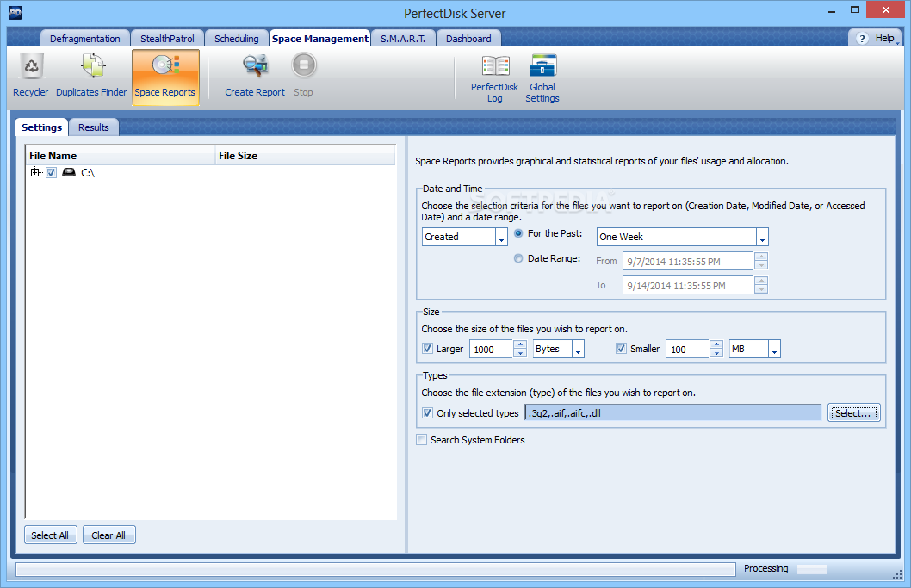
Task: Open the One Week period dropdown
Action: click(x=762, y=237)
